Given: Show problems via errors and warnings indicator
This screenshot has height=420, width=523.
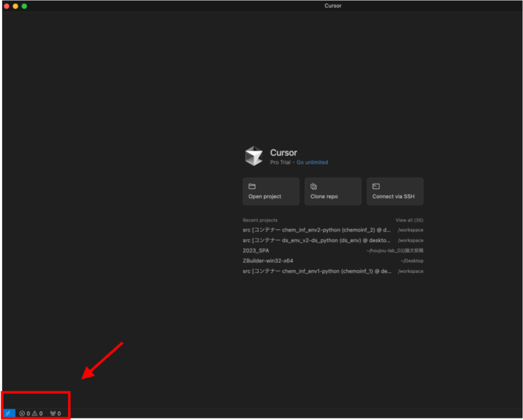Looking at the screenshot, I should (31, 413).
